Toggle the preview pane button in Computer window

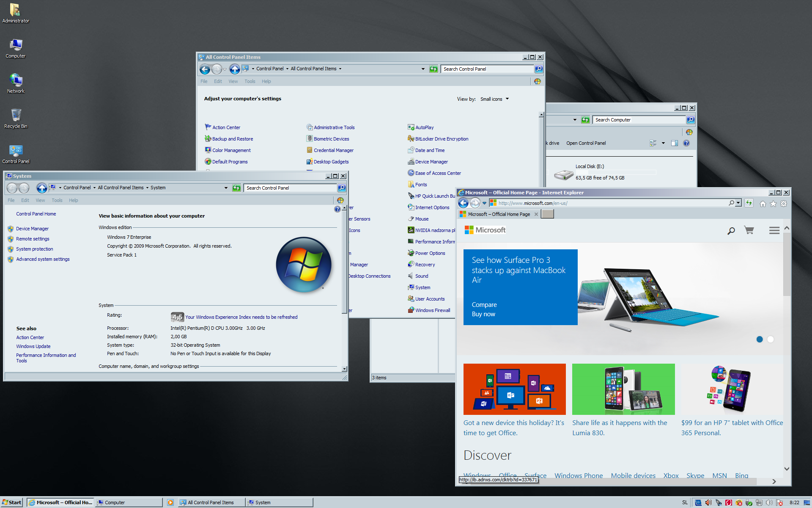click(675, 143)
